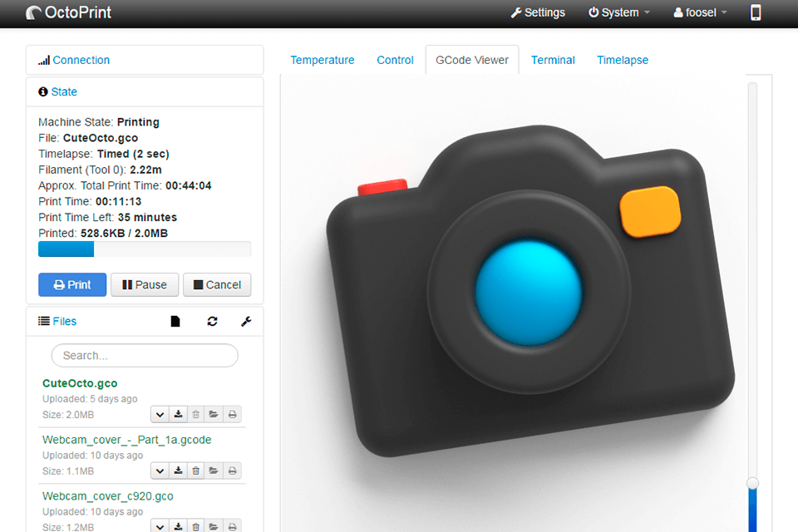Click the document icon in the Files header
Image resolution: width=798 pixels, height=532 pixels.
click(175, 321)
